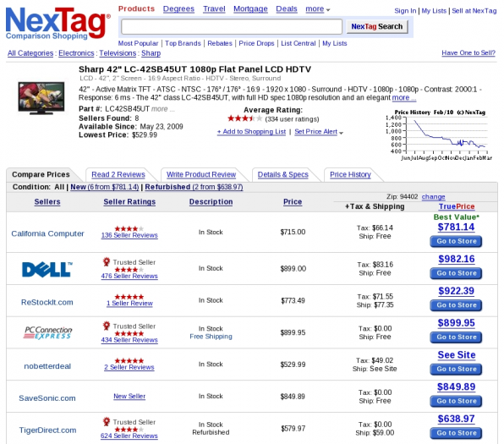Open the Deals menu link
The height and width of the screenshot is (444, 504).
tap(287, 8)
